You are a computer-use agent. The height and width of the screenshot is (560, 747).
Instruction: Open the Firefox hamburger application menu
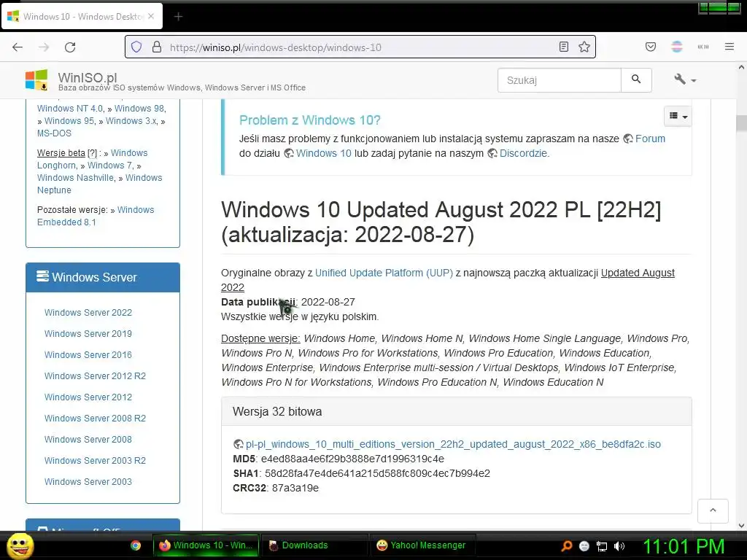tap(729, 47)
